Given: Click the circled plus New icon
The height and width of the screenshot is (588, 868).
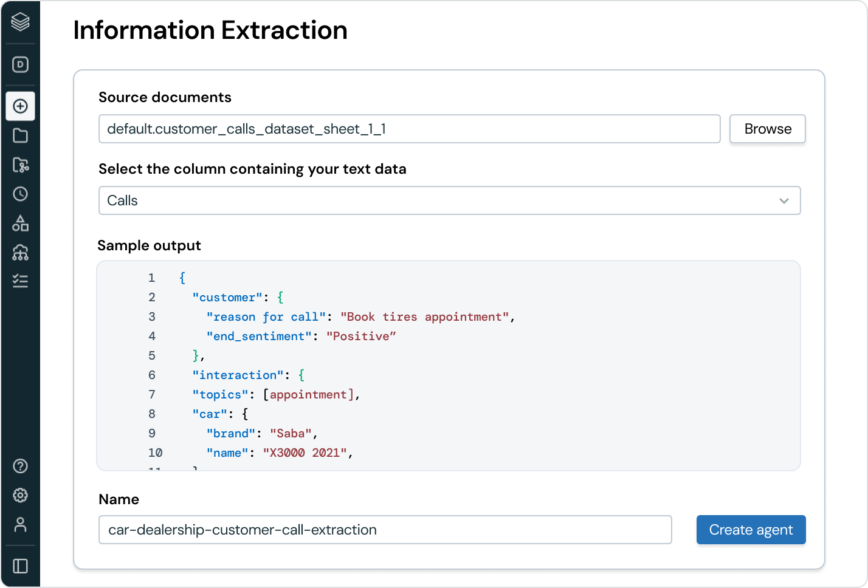Looking at the screenshot, I should [20, 106].
